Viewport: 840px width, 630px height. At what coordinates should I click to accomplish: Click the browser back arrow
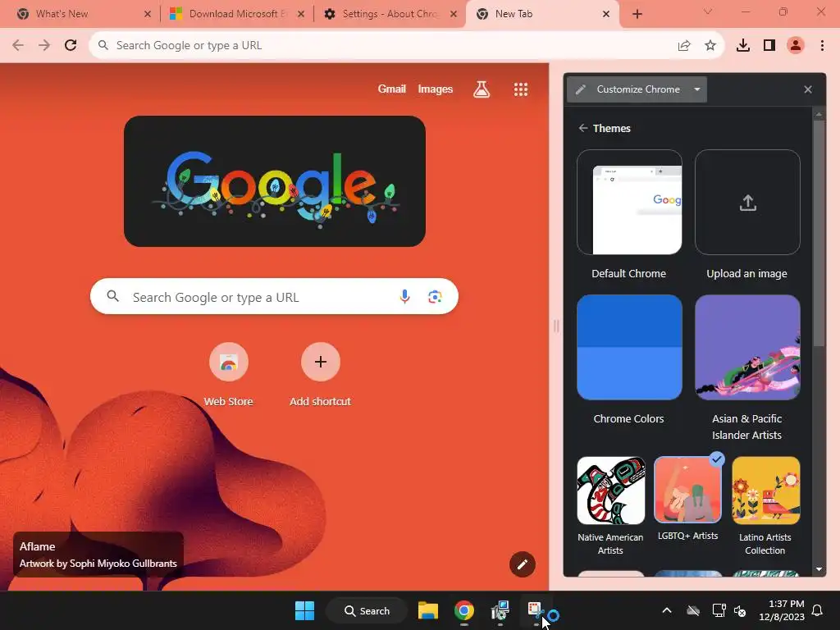(x=18, y=46)
